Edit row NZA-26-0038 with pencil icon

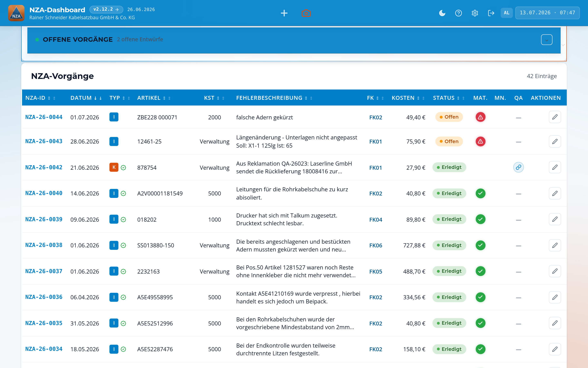coord(555,245)
